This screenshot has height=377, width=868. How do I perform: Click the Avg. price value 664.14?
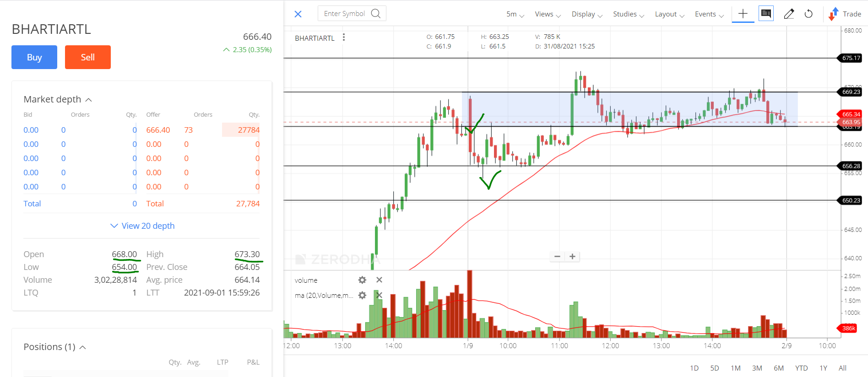pyautogui.click(x=247, y=280)
